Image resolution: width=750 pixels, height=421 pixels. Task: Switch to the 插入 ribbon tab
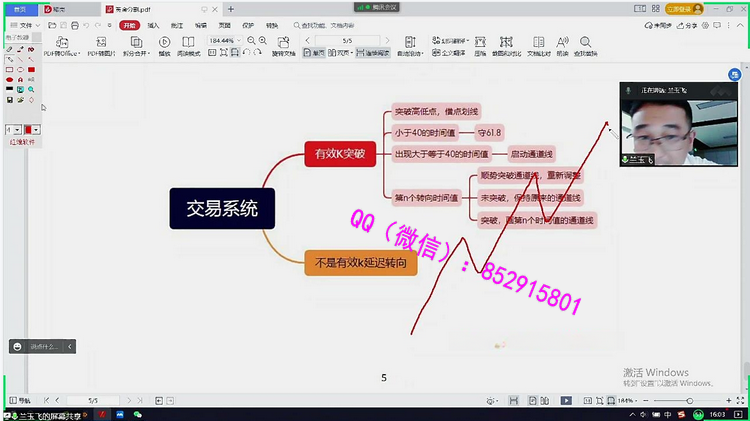pyautogui.click(x=153, y=24)
